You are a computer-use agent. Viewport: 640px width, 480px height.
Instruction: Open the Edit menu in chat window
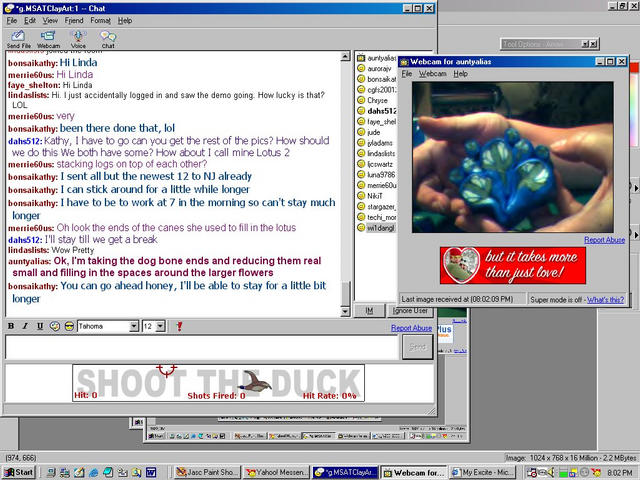[30, 20]
